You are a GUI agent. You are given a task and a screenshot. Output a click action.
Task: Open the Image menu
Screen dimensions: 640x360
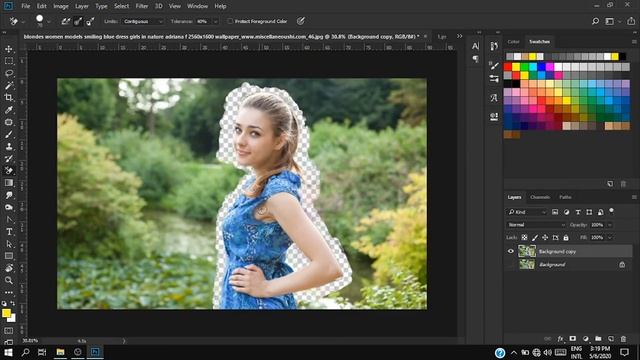[61, 6]
